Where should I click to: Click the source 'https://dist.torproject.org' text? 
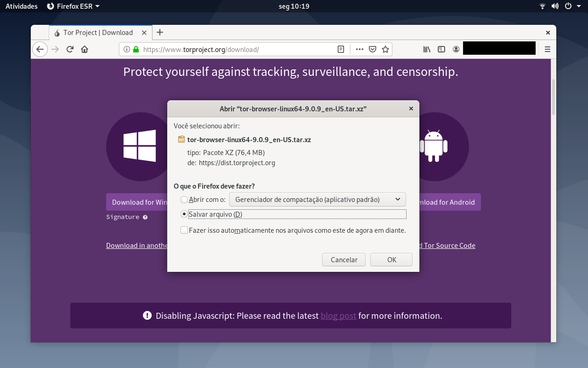coord(237,162)
